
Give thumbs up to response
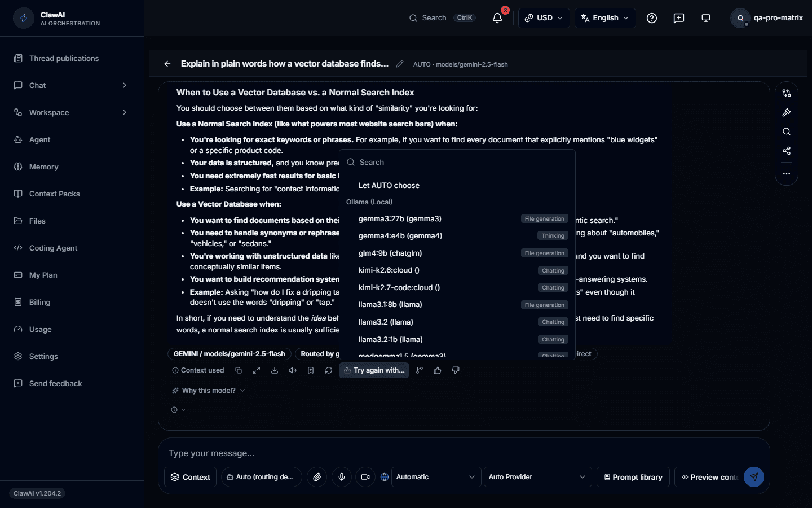(x=438, y=370)
